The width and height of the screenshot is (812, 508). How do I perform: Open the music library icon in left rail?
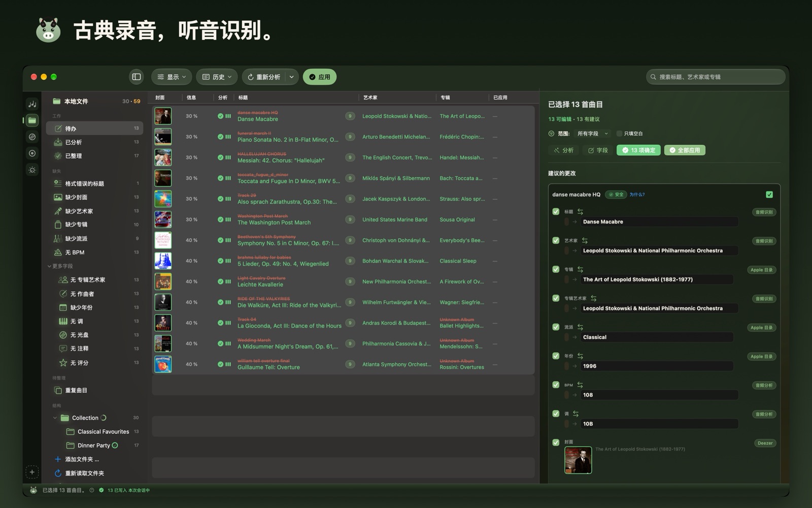[32, 104]
